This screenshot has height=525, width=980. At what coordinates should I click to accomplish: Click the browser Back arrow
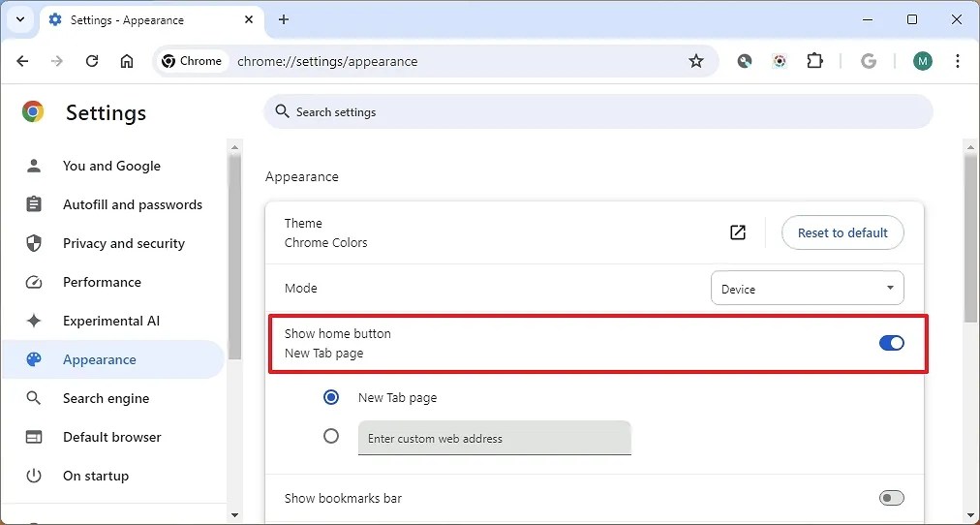22,61
